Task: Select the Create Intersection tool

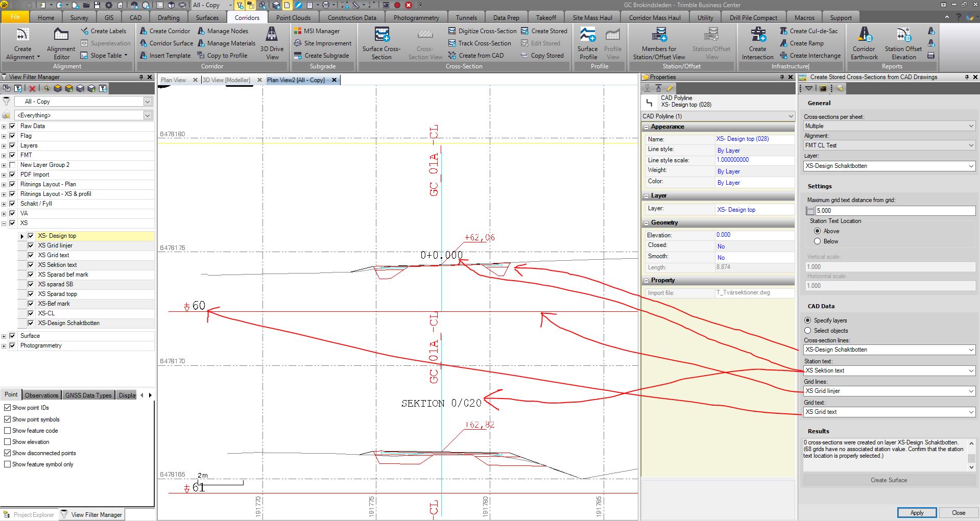Action: (757, 43)
